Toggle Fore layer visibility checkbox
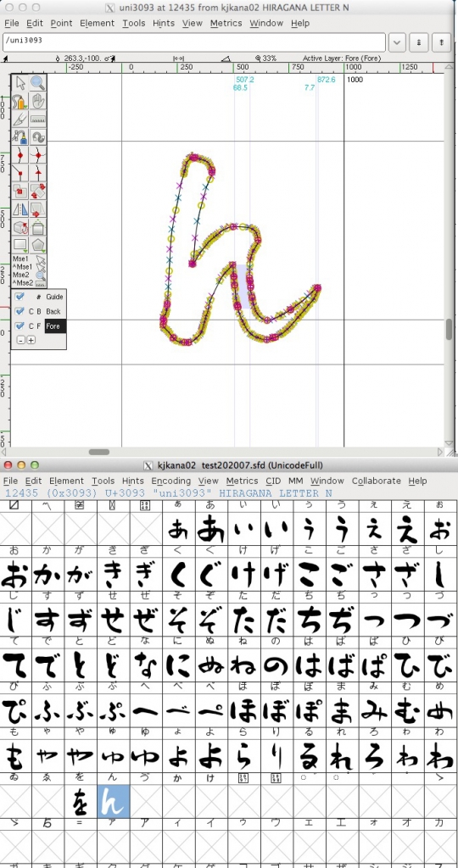Image resolution: width=458 pixels, height=868 pixels. 20,326
